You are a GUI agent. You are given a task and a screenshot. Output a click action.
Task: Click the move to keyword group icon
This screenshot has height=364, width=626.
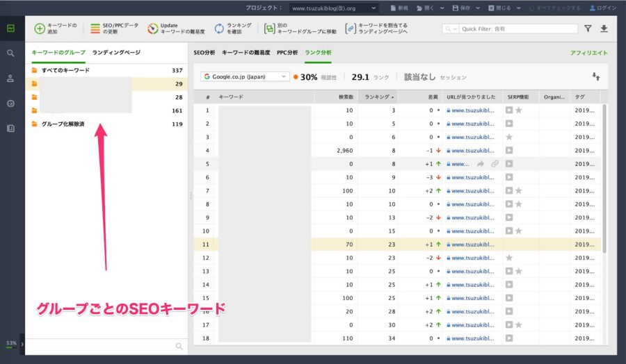(269, 28)
